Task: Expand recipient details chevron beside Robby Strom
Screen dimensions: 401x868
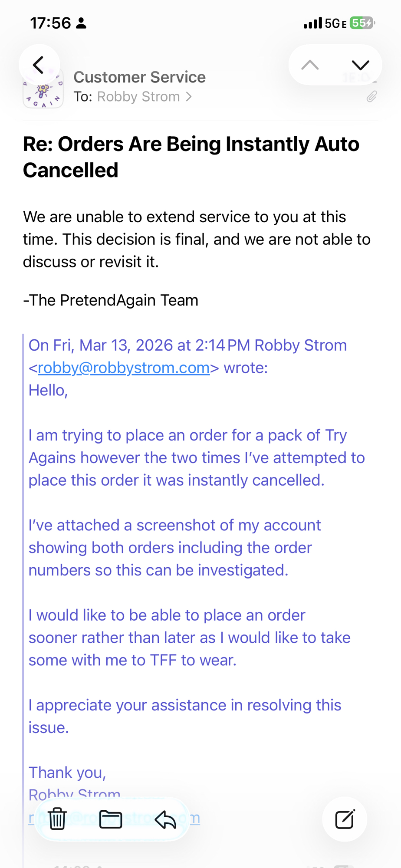Action: [x=189, y=96]
